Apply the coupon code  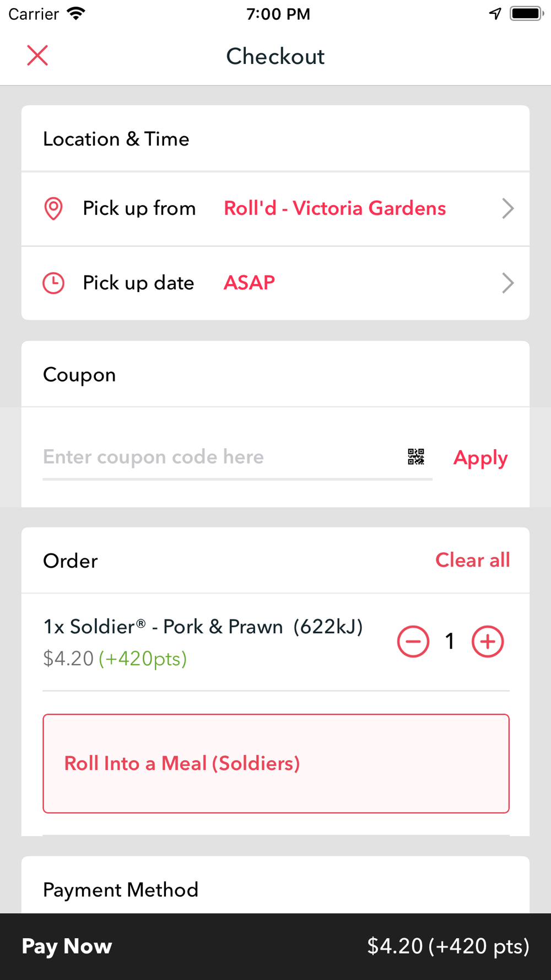[x=480, y=458]
